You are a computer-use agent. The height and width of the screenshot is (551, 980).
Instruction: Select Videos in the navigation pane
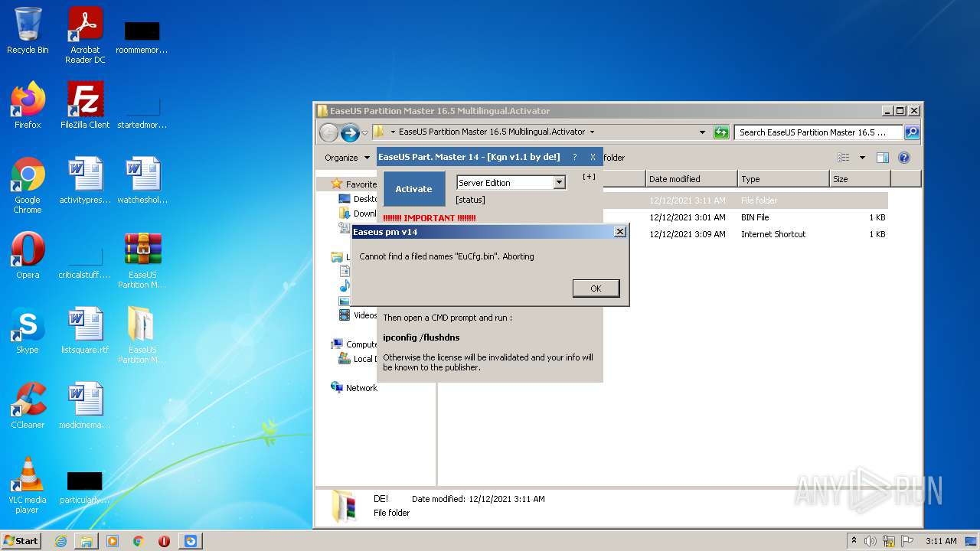click(x=365, y=315)
